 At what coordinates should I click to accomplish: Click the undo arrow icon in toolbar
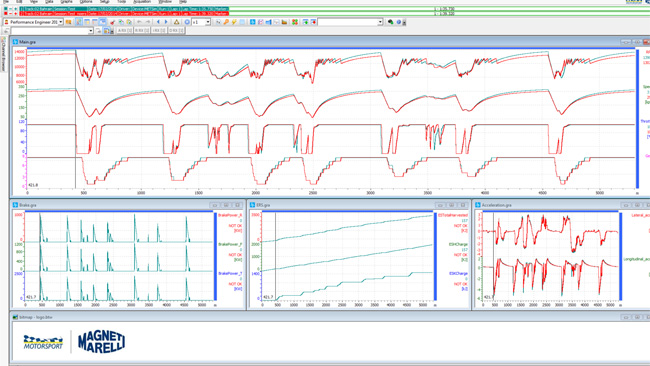pos(139,22)
